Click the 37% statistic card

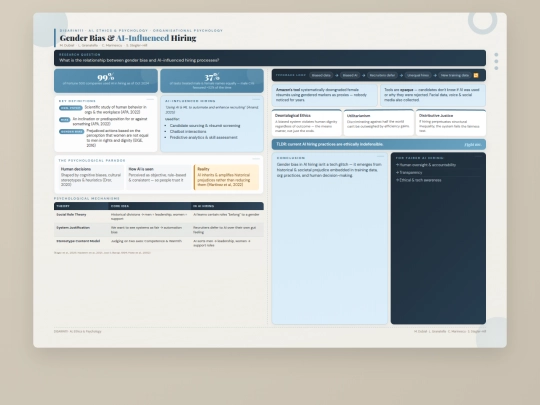tap(212, 81)
